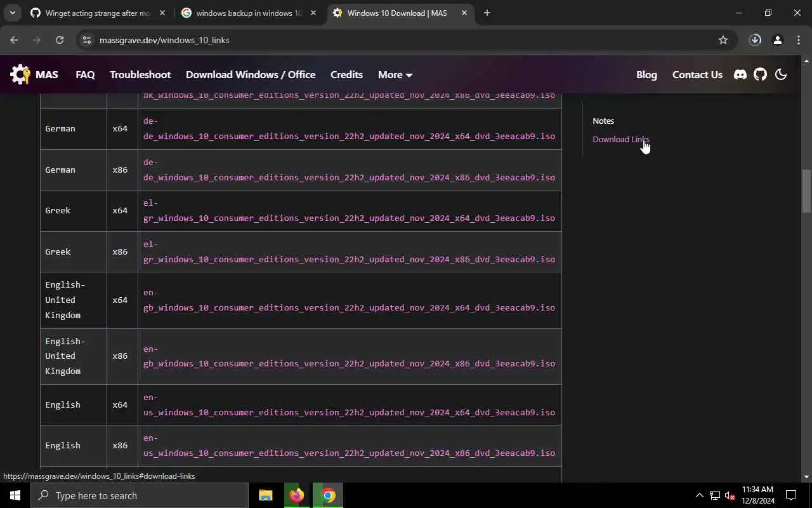
Task: Open Download Windows / Office nav item
Action: pyautogui.click(x=251, y=74)
